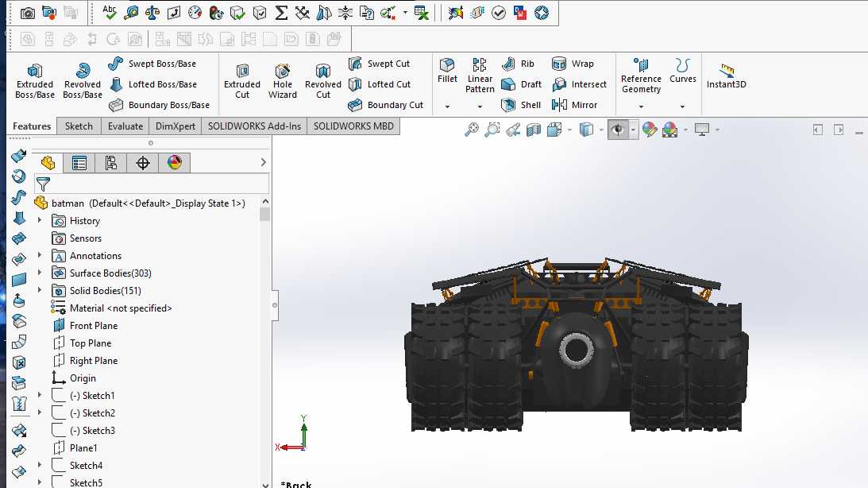Toggle Instant3D mode
Viewport: 868px width, 488px height.
pos(727,76)
